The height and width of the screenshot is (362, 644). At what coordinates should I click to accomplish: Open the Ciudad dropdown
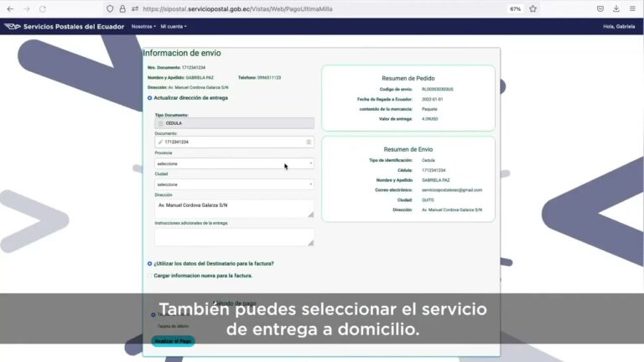pos(234,184)
